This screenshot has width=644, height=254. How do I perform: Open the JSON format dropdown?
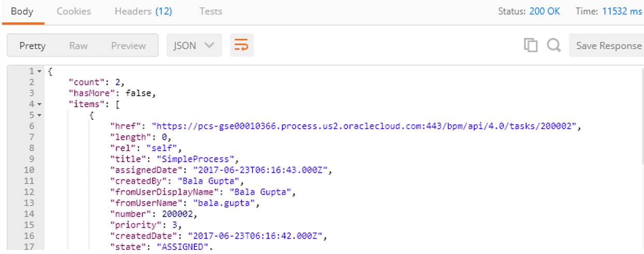194,46
